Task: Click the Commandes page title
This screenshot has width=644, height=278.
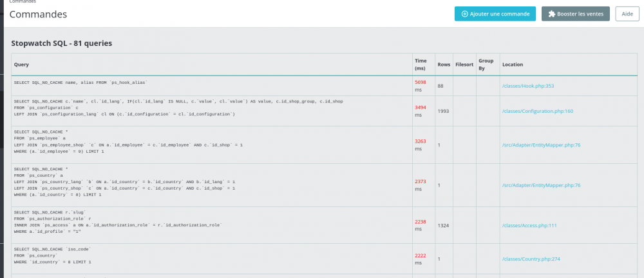Action: coord(38,14)
